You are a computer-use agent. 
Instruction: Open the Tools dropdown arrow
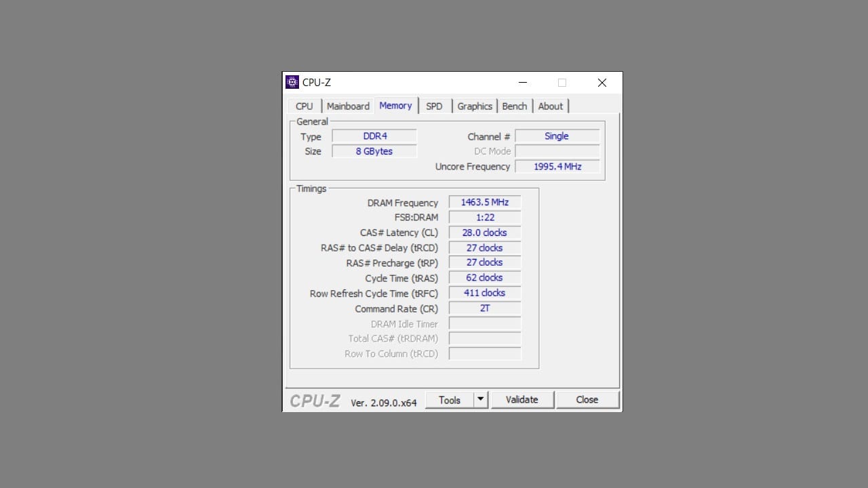coord(481,399)
